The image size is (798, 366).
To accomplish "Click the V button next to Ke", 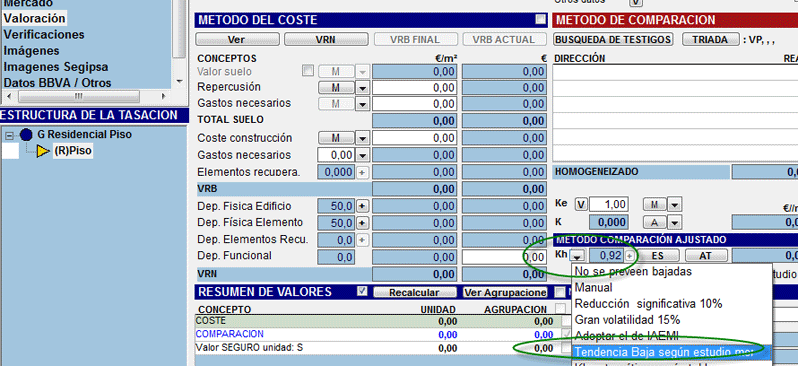I will pos(581,205).
